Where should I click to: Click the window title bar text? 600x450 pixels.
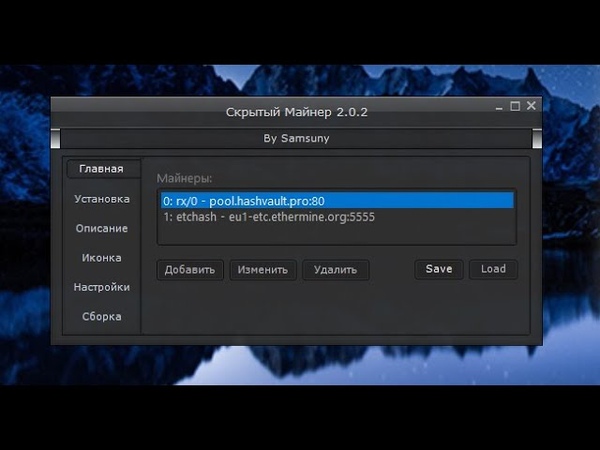pyautogui.click(x=297, y=112)
